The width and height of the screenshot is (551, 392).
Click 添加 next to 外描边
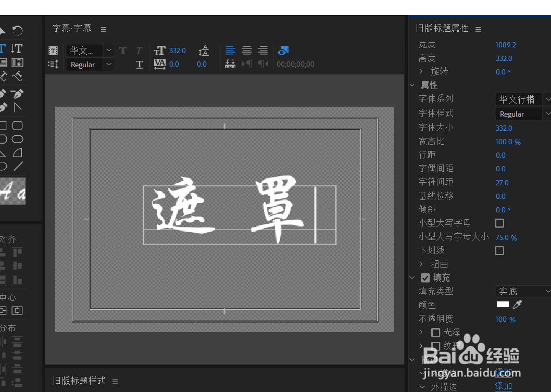[503, 386]
